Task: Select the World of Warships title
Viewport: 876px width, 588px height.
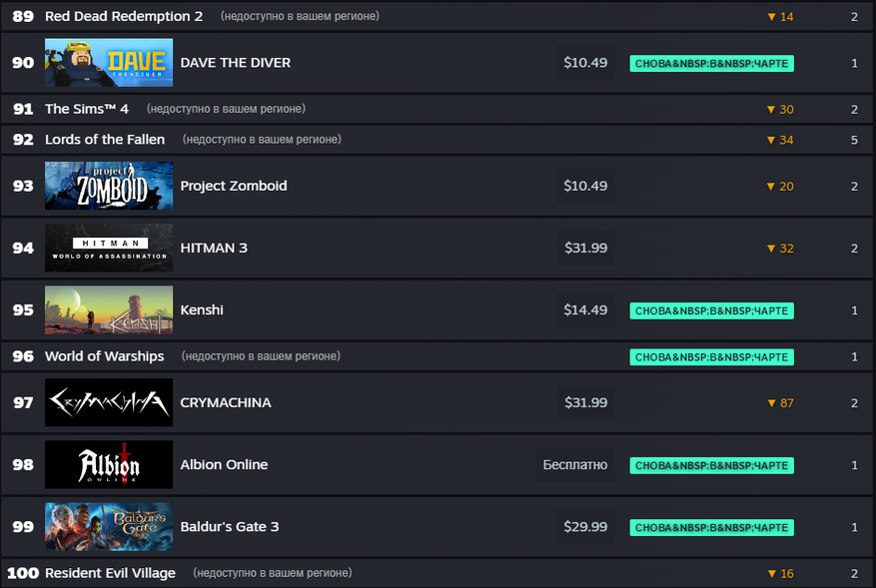Action: 104,356
